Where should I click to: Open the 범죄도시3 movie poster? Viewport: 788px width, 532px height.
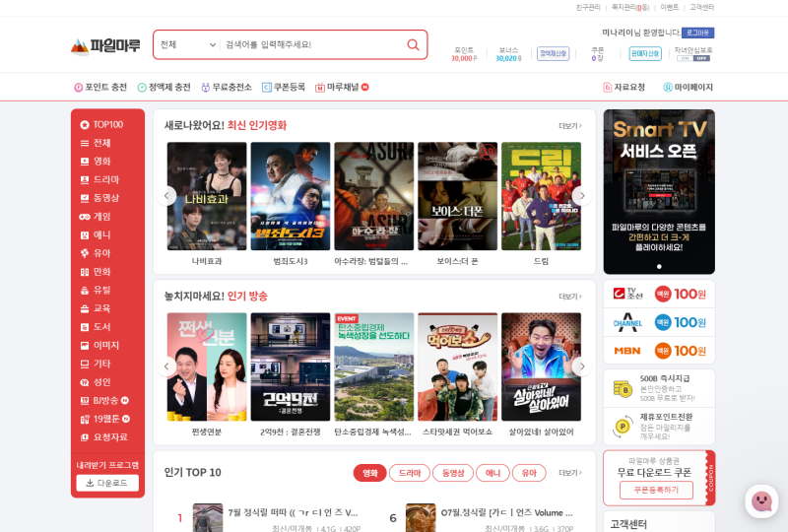[x=291, y=196]
